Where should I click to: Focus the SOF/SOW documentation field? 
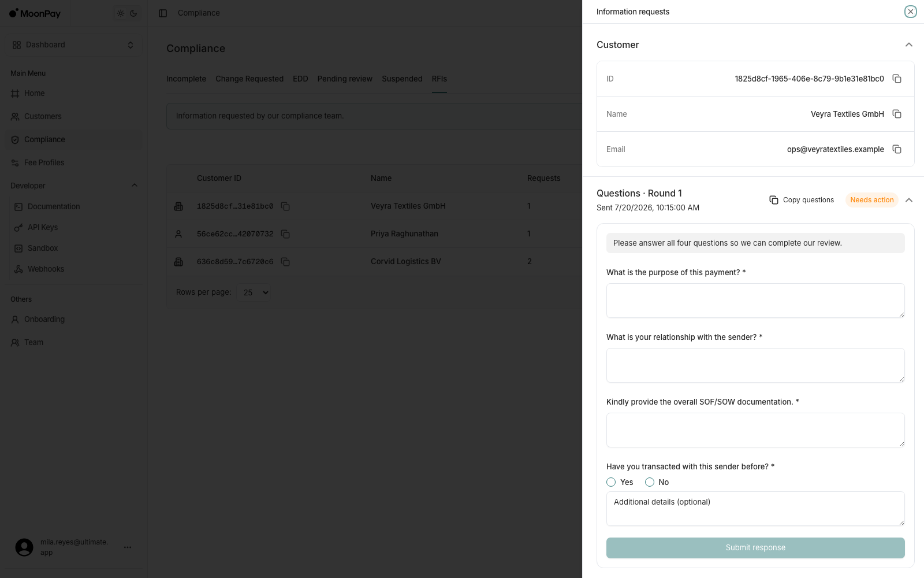(755, 430)
